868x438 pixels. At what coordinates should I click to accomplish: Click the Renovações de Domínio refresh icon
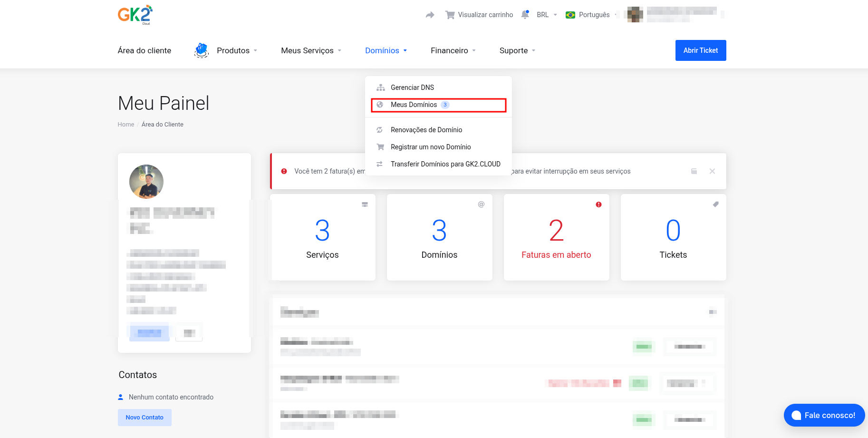(x=380, y=130)
